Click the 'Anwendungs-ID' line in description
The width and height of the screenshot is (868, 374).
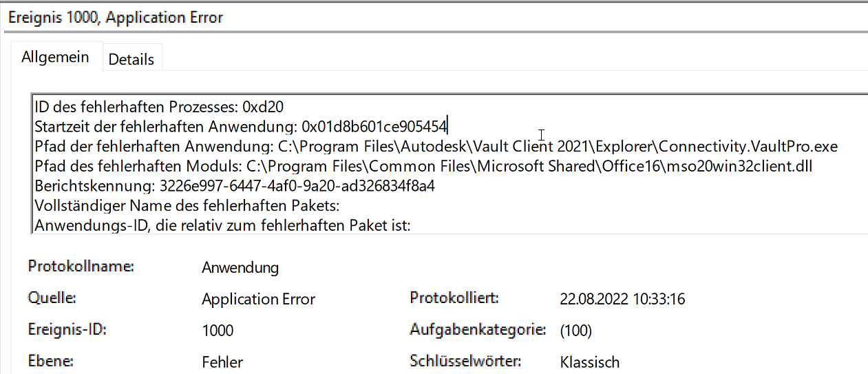click(x=222, y=225)
